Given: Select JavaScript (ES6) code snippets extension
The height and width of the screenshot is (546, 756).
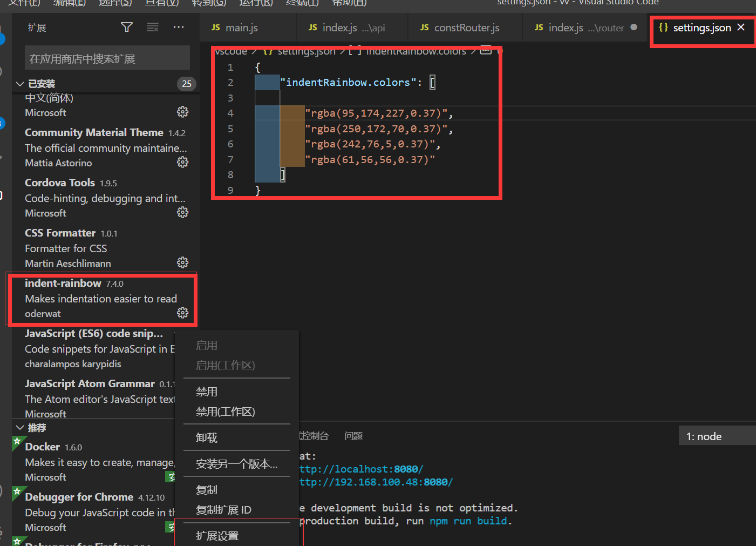Looking at the screenshot, I should coord(94,348).
